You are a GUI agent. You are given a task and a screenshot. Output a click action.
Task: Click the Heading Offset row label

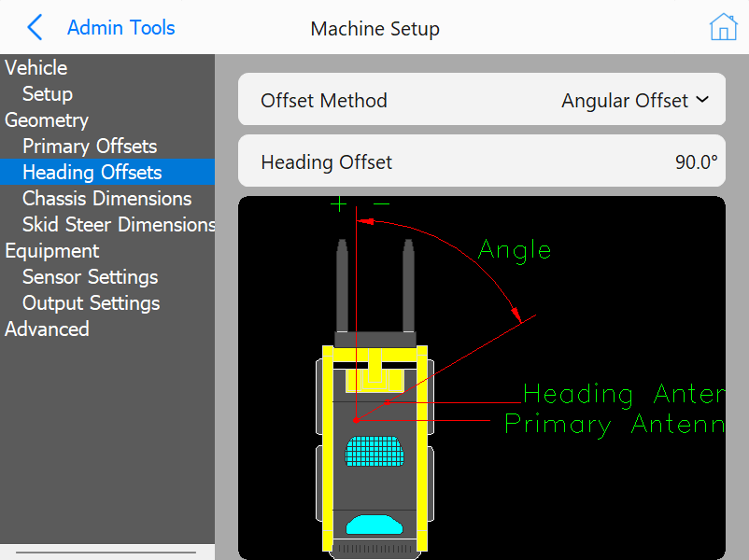click(x=326, y=162)
